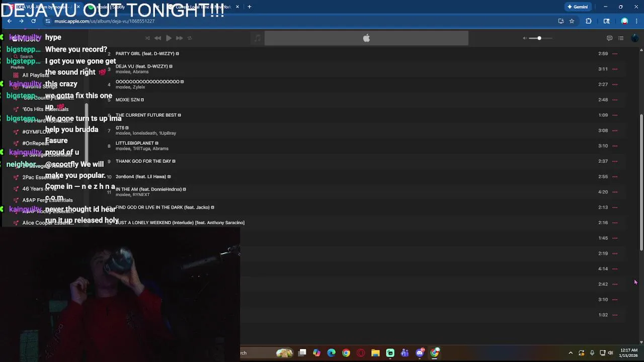
Task: Open more options for LITTLEBIGPLANET track
Action: point(615,146)
